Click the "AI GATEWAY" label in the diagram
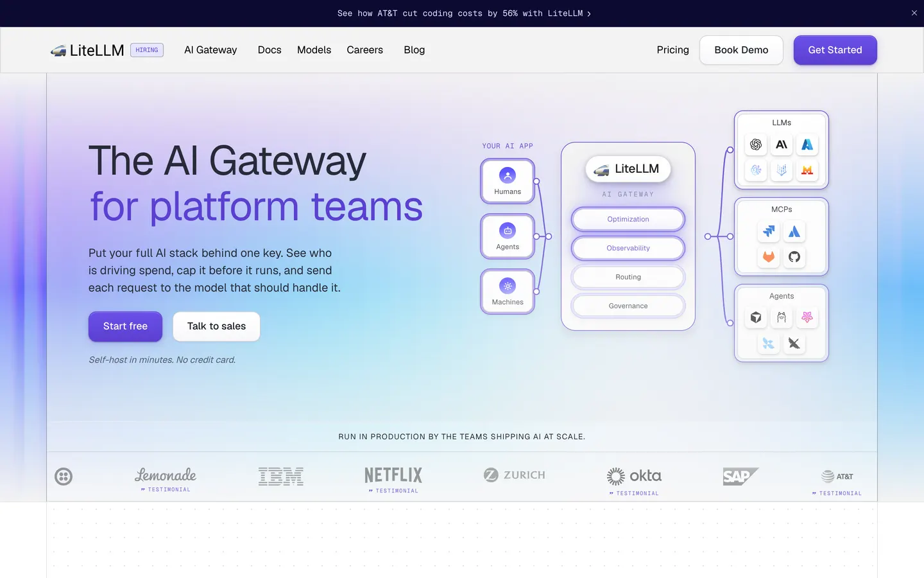Screen dimensions: 924x578 click(628, 194)
